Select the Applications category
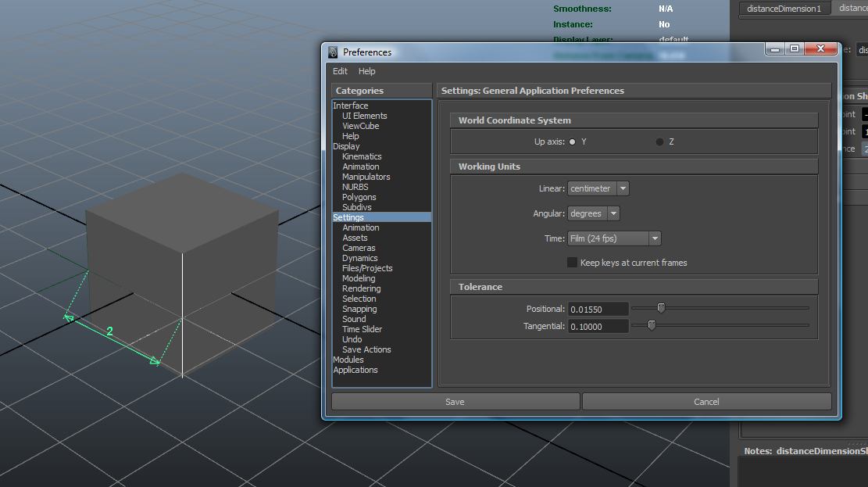Viewport: 868px width, 487px height. click(355, 369)
